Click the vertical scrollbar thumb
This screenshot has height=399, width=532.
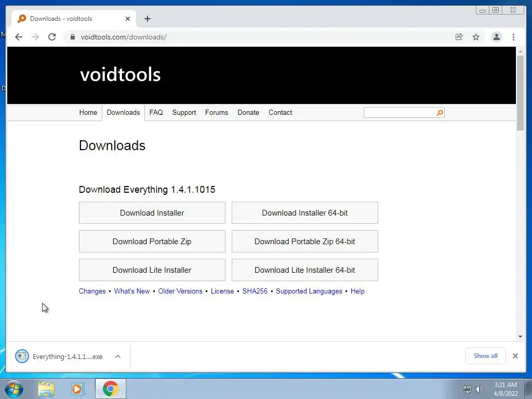pyautogui.click(x=520, y=92)
